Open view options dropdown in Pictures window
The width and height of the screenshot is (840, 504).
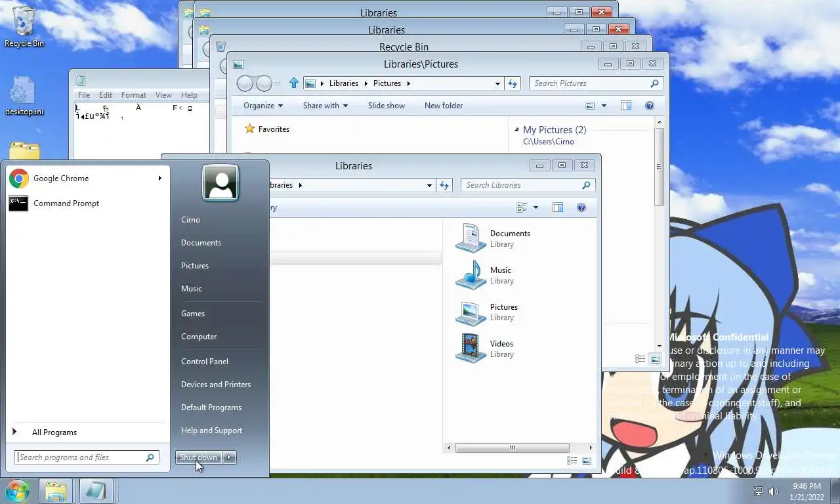point(604,106)
